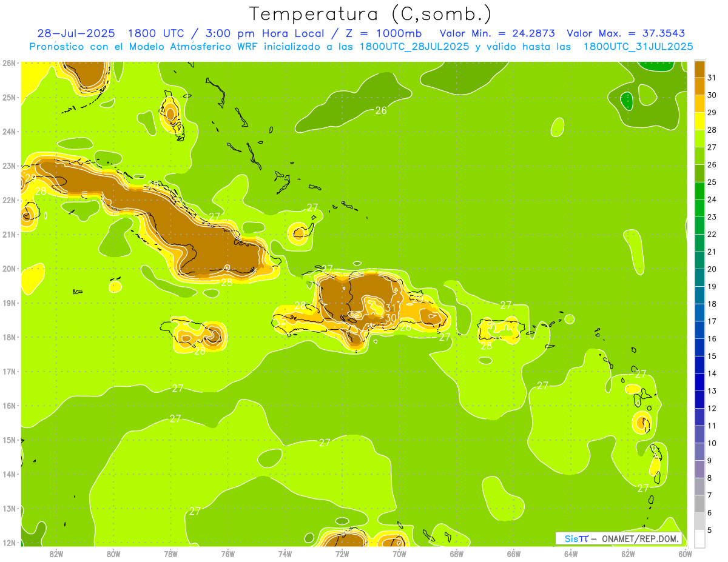Click the legend scale label "20"
The image size is (728, 562).
click(712, 269)
